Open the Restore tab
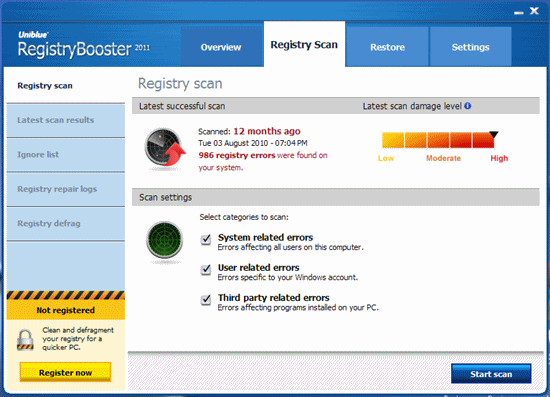Image resolution: width=550 pixels, height=397 pixels. [x=387, y=47]
